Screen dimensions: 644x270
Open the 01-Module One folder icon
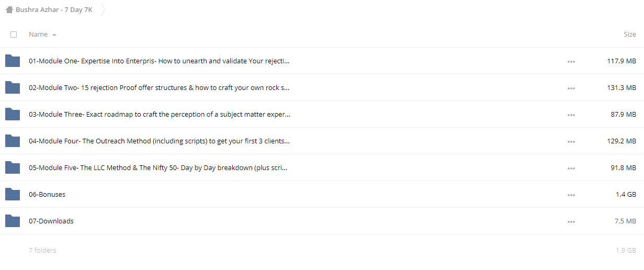click(13, 61)
